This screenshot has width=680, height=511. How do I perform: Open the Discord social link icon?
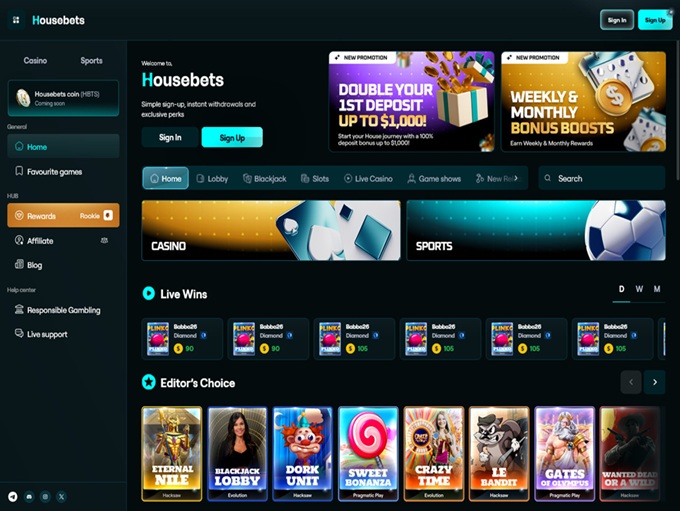point(29,496)
